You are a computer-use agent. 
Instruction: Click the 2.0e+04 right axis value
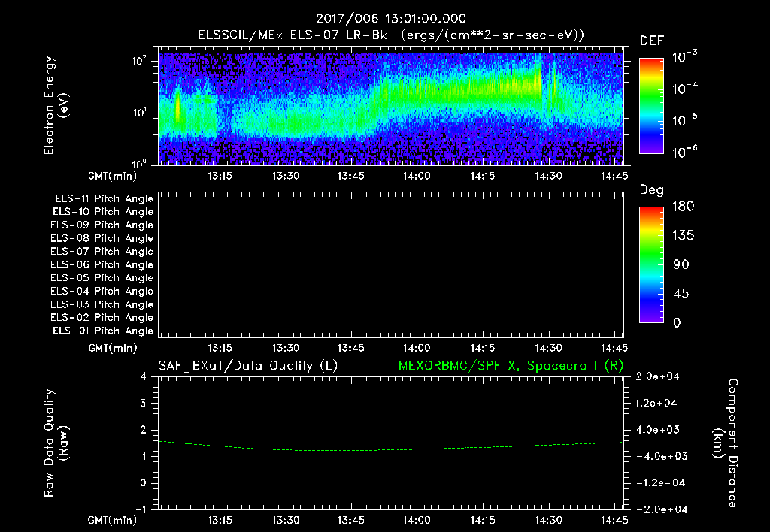[658, 376]
